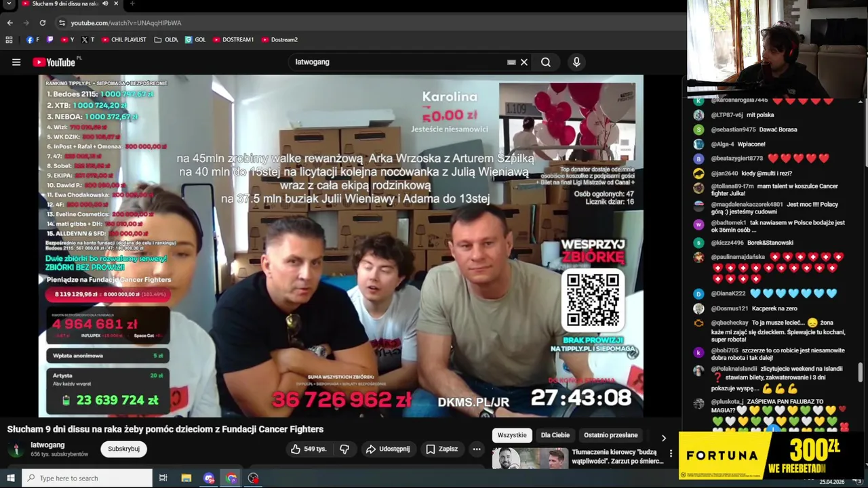The height and width of the screenshot is (488, 868).
Task: Show more filter chips with right arrow
Action: pyautogui.click(x=663, y=437)
